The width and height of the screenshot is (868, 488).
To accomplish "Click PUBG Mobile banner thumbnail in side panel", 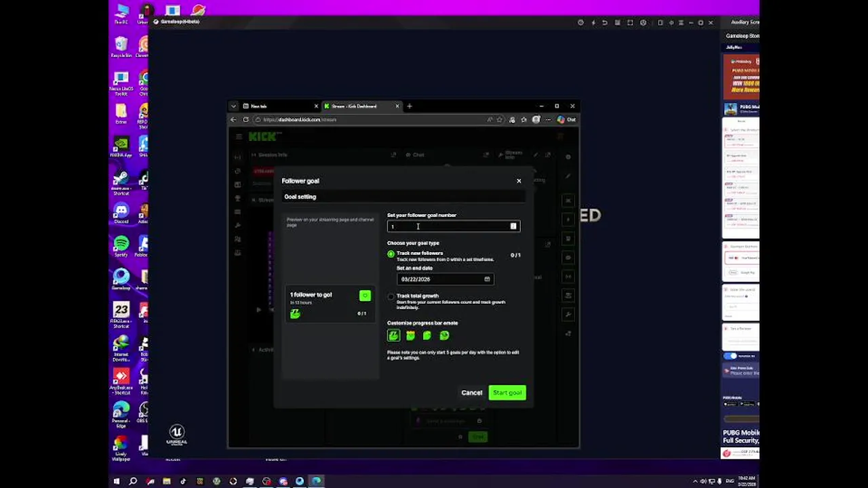I will click(x=730, y=108).
